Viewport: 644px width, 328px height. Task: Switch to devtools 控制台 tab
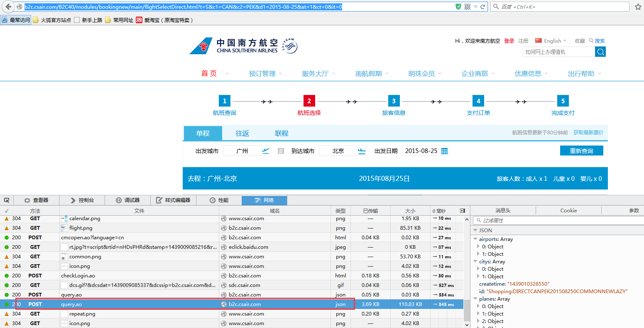[x=82, y=200]
